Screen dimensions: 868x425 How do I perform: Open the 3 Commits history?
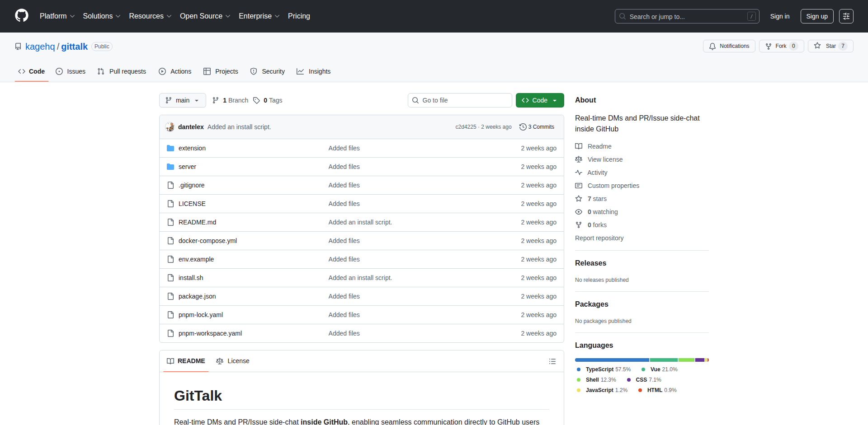coord(537,127)
